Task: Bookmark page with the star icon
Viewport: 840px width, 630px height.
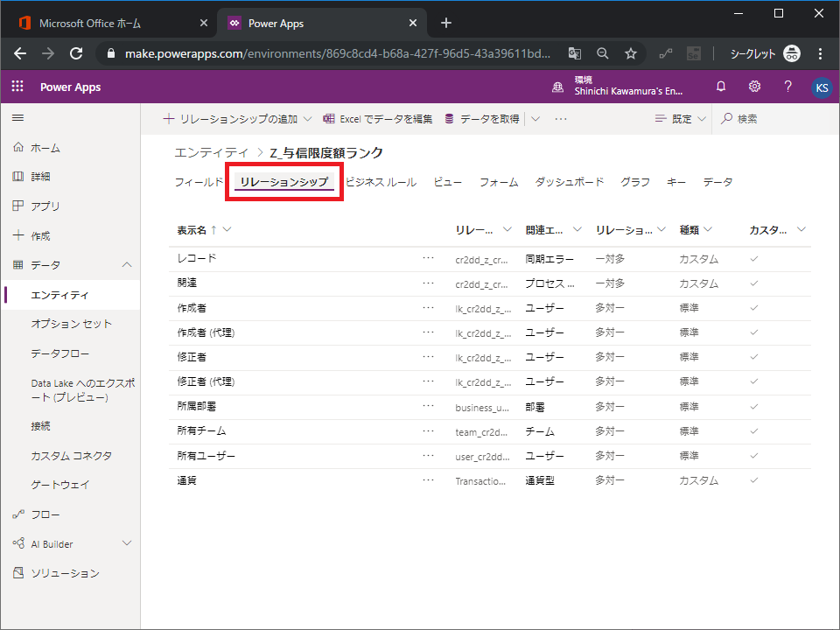Action: tap(631, 53)
